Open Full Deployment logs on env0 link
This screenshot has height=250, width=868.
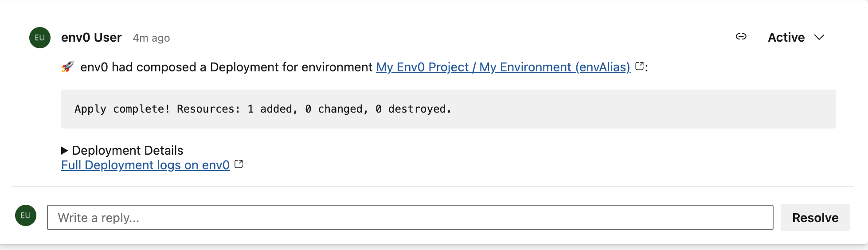145,165
